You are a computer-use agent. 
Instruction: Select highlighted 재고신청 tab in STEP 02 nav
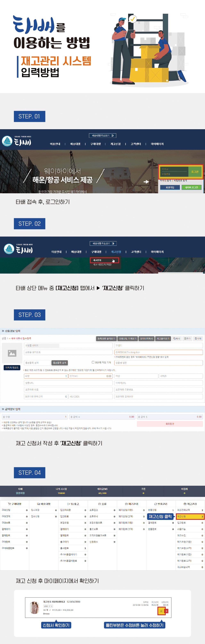coord(116,252)
